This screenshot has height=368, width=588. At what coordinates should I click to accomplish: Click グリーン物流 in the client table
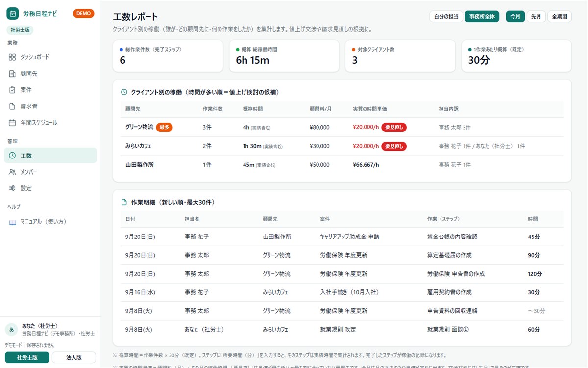tap(139, 127)
